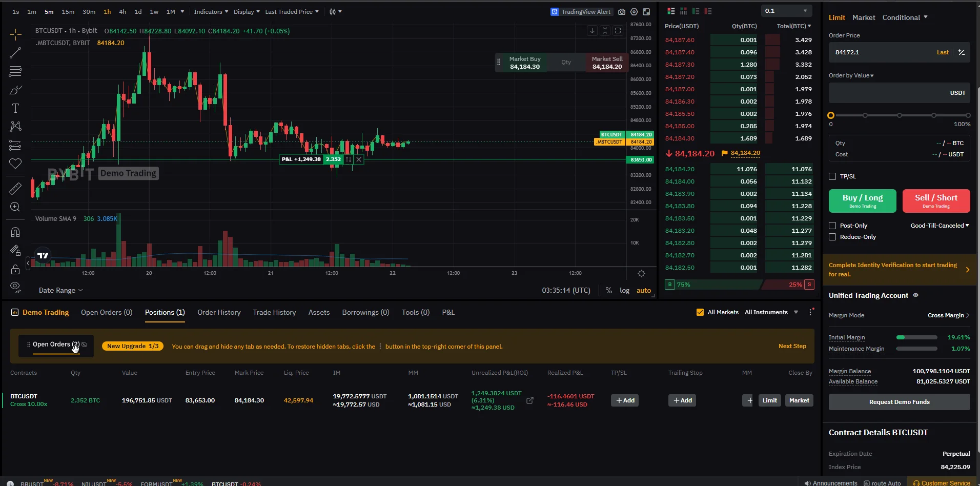Open positions panel three-dot menu
Image resolution: width=980 pixels, height=486 pixels.
(x=810, y=312)
